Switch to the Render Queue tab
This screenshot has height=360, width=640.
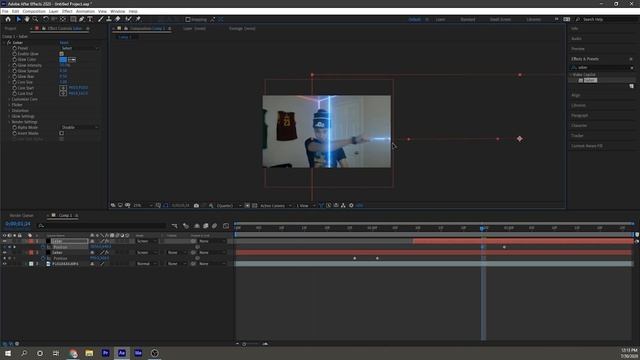[x=22, y=216]
